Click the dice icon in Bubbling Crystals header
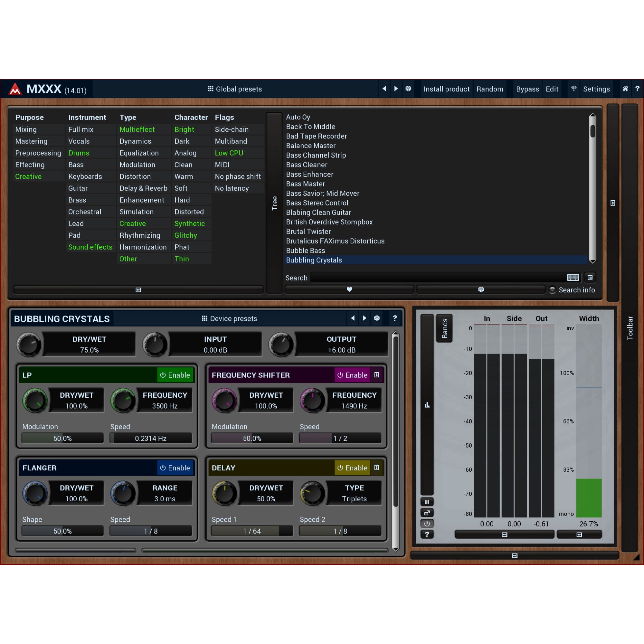This screenshot has width=644, height=644. 377,318
